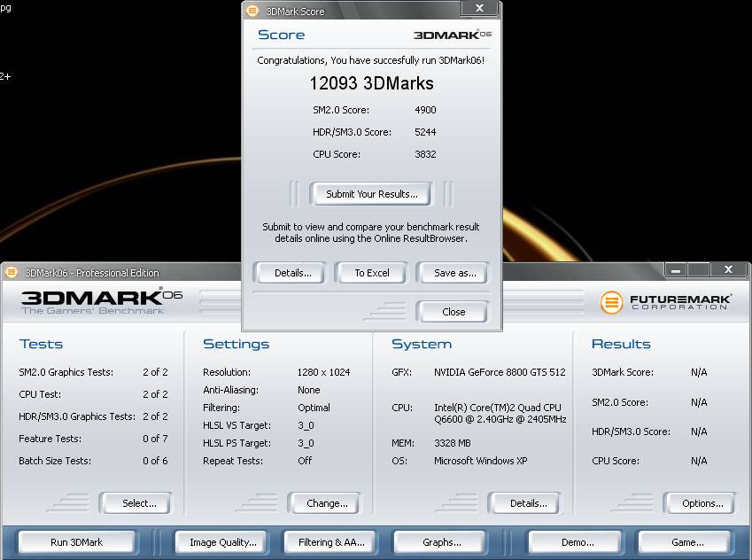752x560 pixels.
Task: Click 'NVIDIA GeForce 8800 GTS 512' text
Action: point(500,372)
